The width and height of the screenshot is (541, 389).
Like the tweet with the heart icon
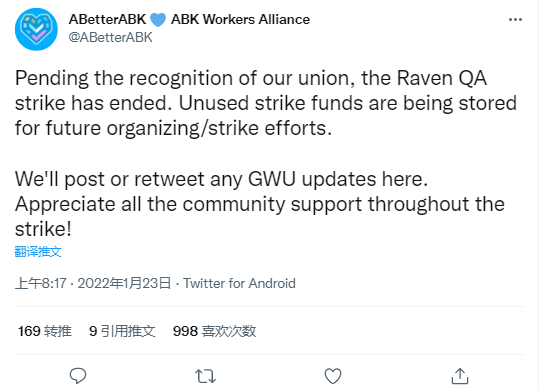click(x=333, y=376)
